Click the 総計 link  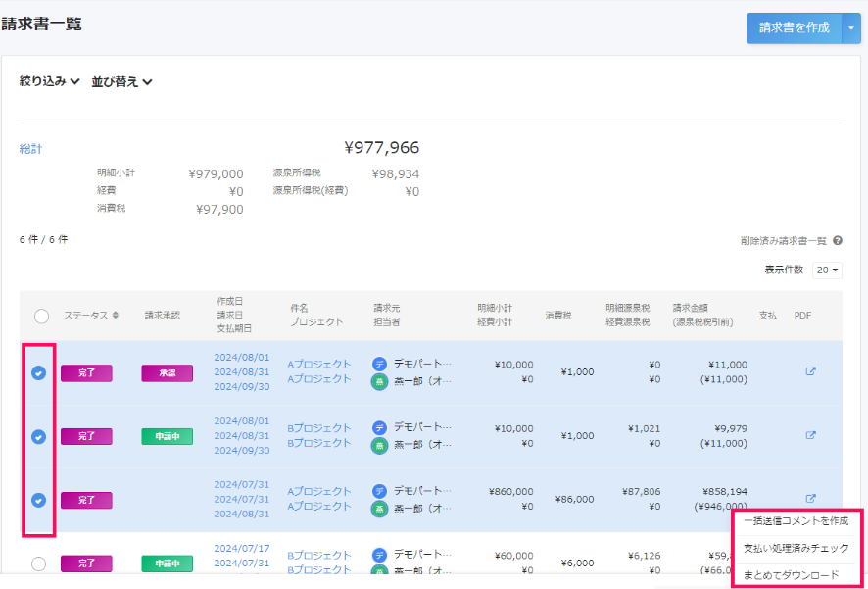point(30,148)
